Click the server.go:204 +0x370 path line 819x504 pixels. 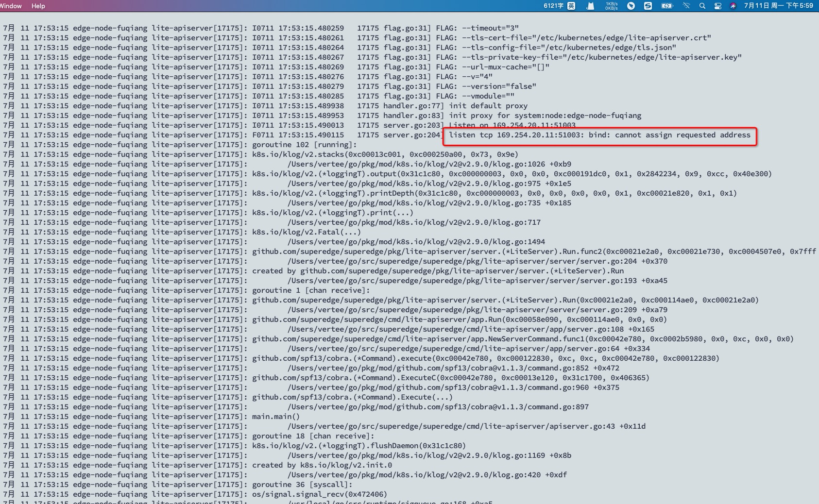point(478,261)
